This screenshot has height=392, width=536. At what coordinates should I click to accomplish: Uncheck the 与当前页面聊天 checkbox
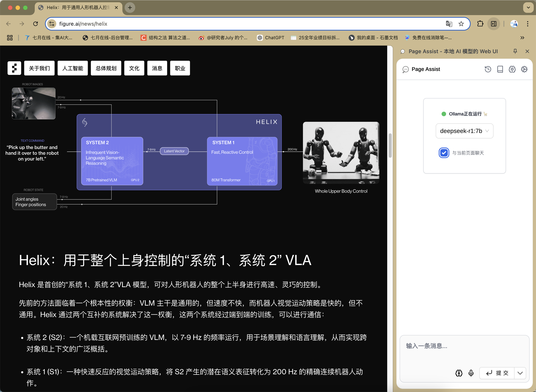tap(444, 153)
